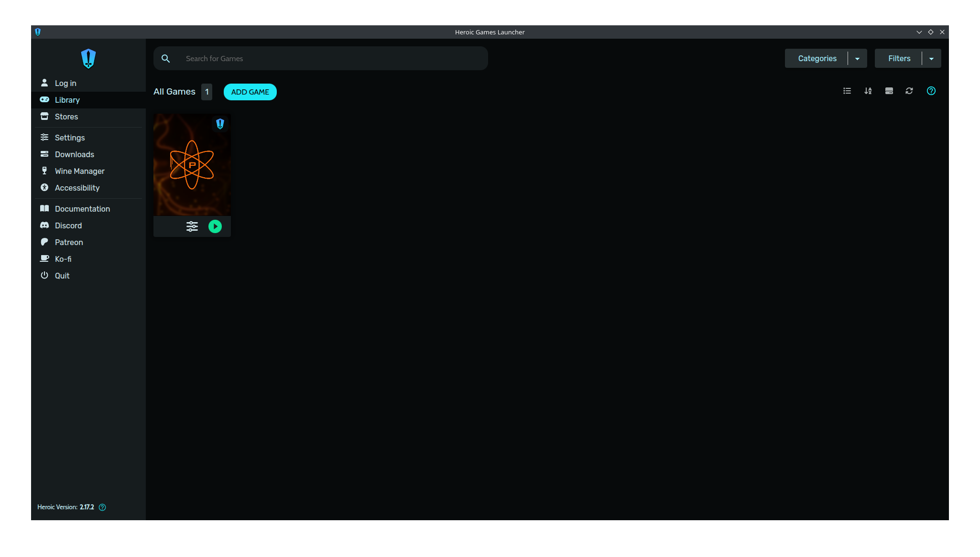
Task: Expand the Filters dropdown arrow
Action: [932, 58]
